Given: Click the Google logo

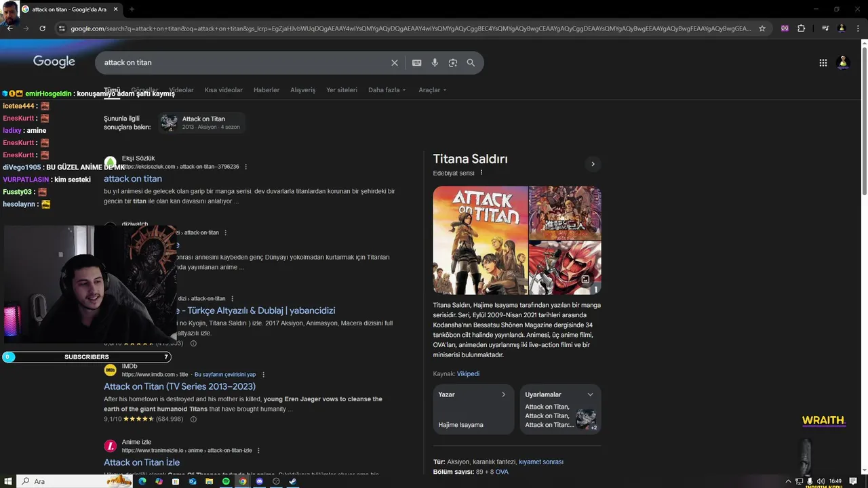Looking at the screenshot, I should tap(54, 62).
